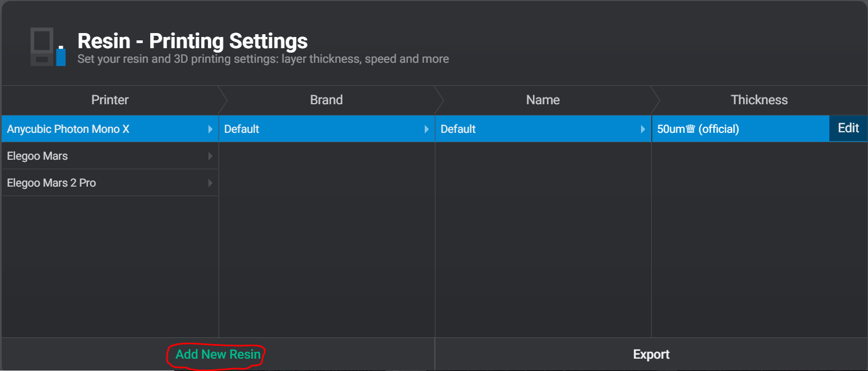Click the Brand column header
Screen dimensions: 868x371
(326, 100)
